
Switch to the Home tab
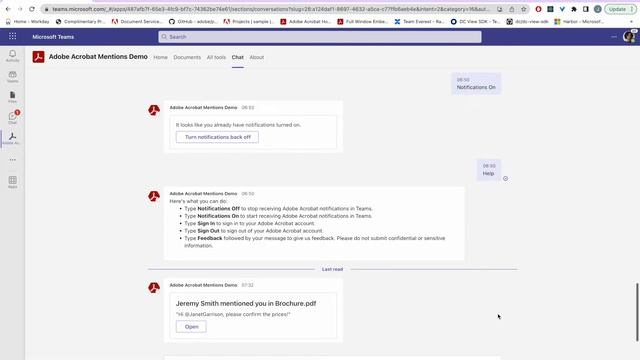click(x=160, y=57)
